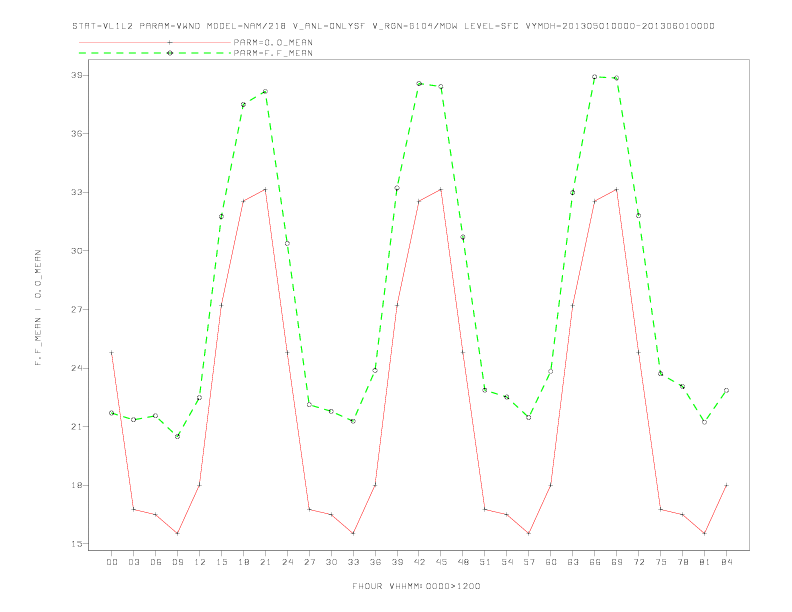The height and width of the screenshot is (612, 792).
Task: Click the red peak marker at hour 69
Action: point(617,189)
